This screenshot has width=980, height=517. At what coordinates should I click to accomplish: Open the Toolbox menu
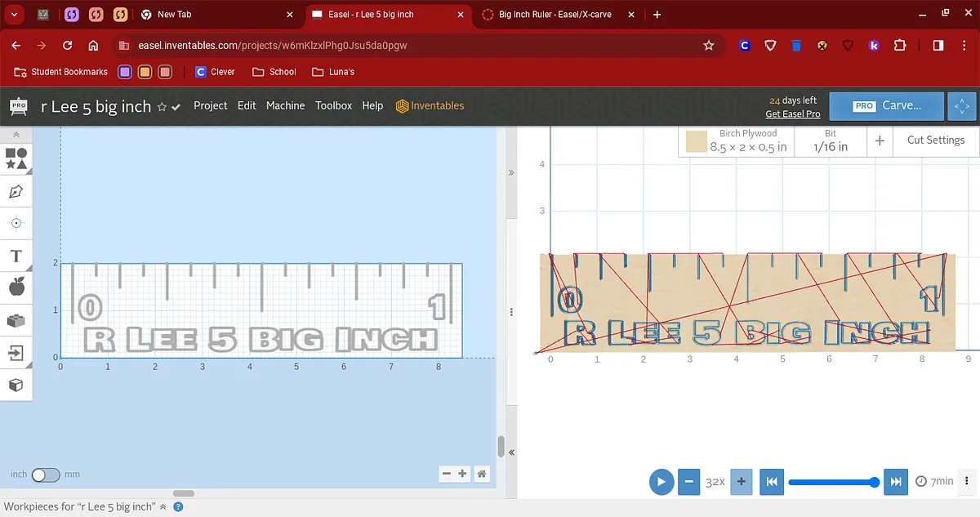point(333,105)
